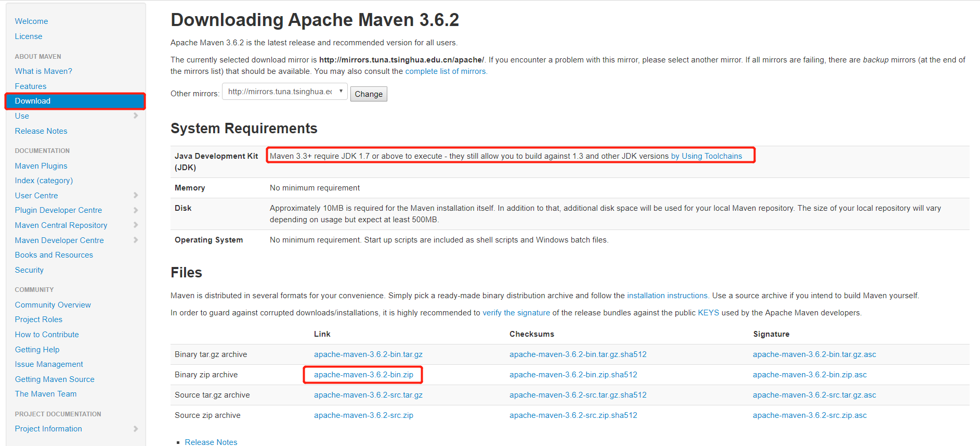
Task: Select the 'Checksums' column header
Action: click(x=532, y=334)
